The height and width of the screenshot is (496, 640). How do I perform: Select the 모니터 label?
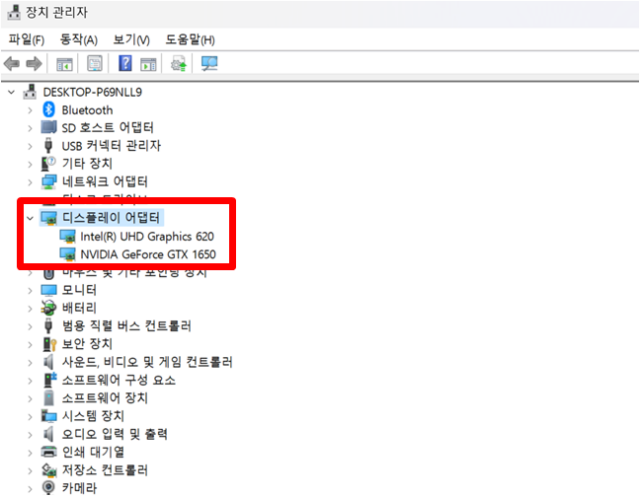click(79, 290)
